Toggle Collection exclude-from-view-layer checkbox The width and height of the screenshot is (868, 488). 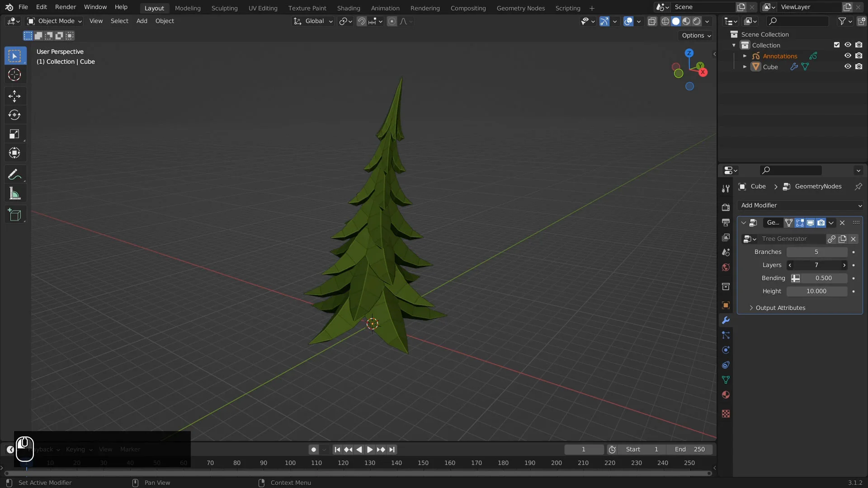pos(837,45)
